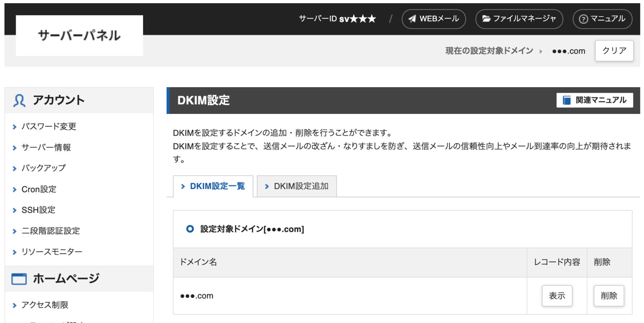Screen dimensions: 644x323
Task: Open the WEBメール button
Action: [434, 19]
